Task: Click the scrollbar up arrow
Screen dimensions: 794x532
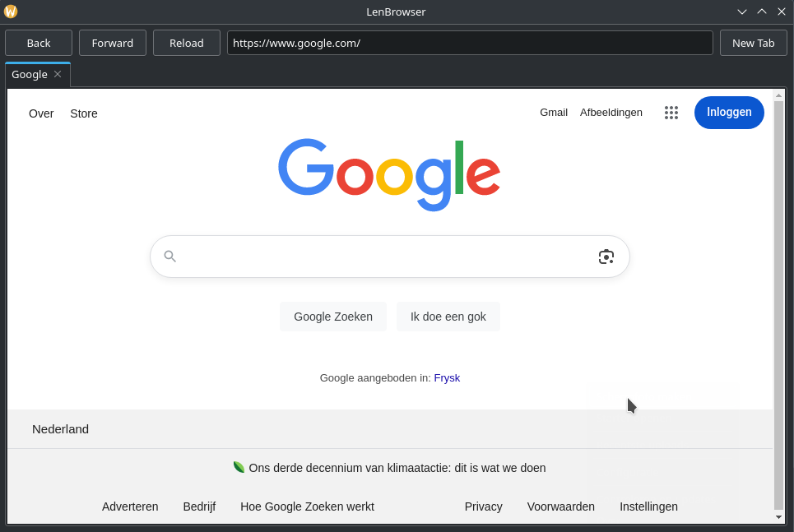Action: point(779,95)
